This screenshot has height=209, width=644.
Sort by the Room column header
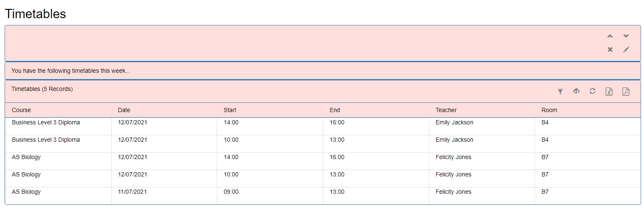click(549, 110)
